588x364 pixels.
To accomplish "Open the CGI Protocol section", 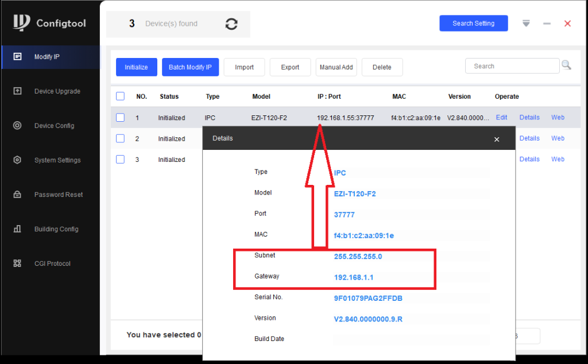I will (x=52, y=264).
